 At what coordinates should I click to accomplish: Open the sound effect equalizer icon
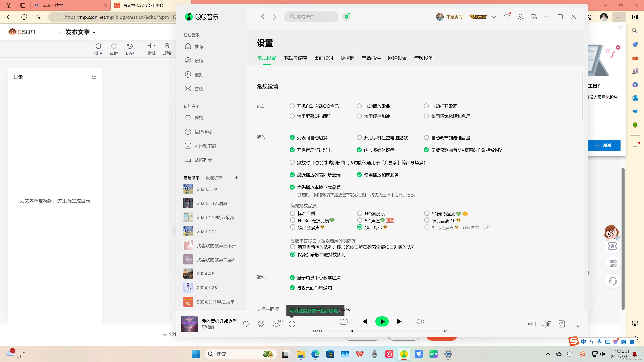[x=546, y=324]
